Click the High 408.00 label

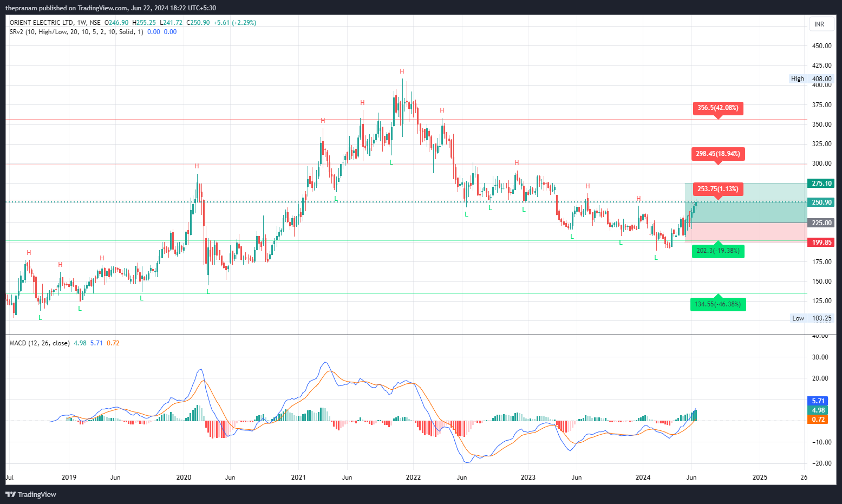812,78
